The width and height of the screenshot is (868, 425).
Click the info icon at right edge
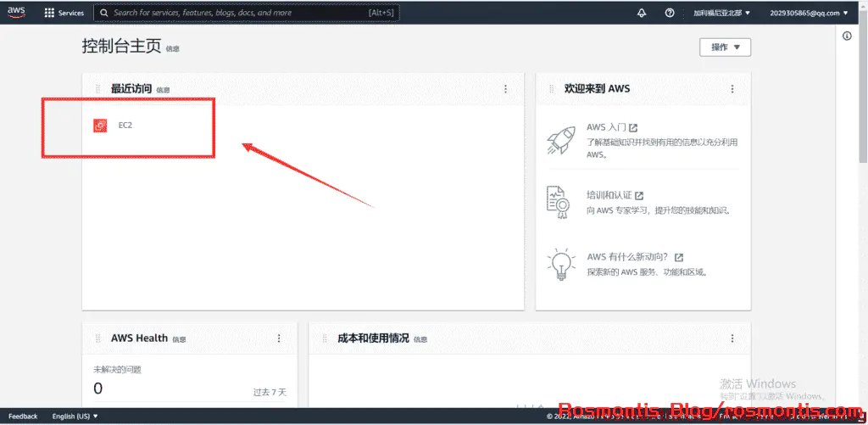[847, 36]
